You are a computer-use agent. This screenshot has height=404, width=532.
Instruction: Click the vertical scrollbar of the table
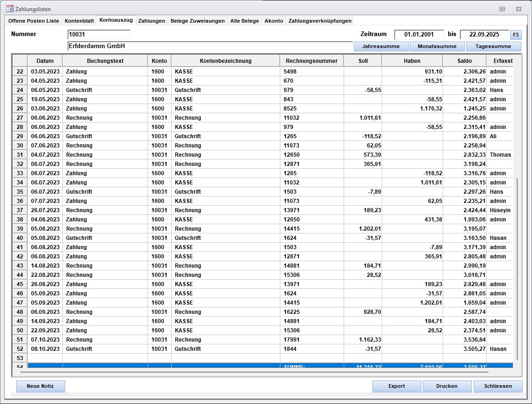[517, 268]
